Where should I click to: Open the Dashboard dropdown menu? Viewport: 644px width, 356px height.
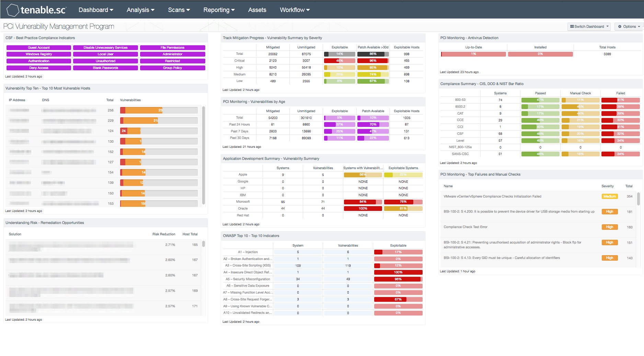point(96,10)
